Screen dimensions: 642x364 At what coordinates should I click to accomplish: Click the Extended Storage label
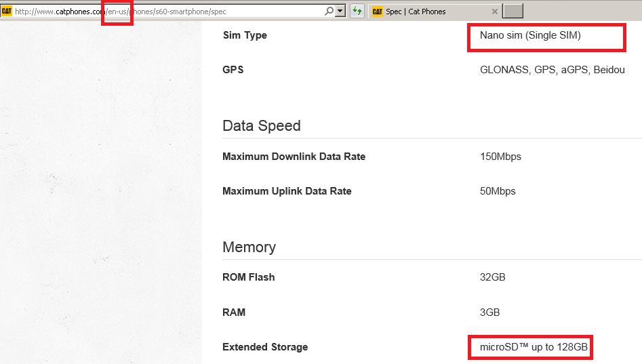click(265, 347)
